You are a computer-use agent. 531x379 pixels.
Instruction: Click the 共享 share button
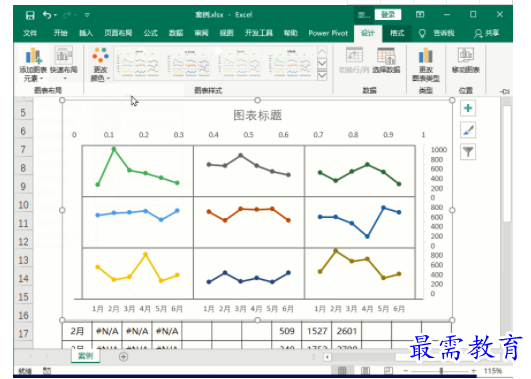[486, 33]
